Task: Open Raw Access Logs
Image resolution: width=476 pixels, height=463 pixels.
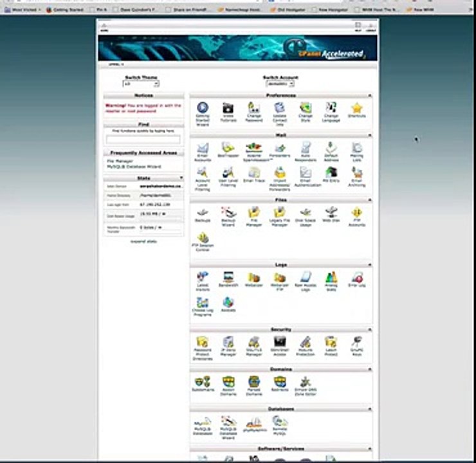Action: [x=306, y=277]
